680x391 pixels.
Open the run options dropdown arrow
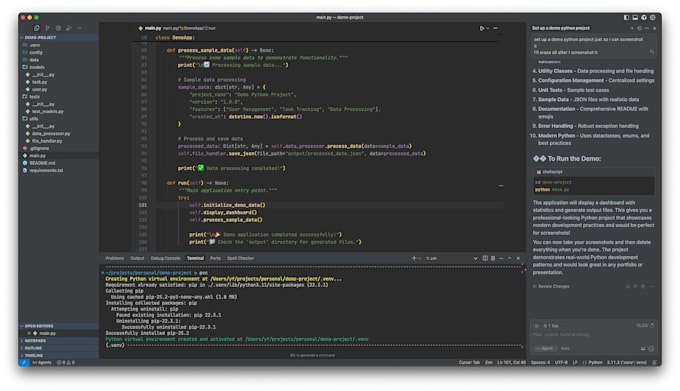(488, 28)
